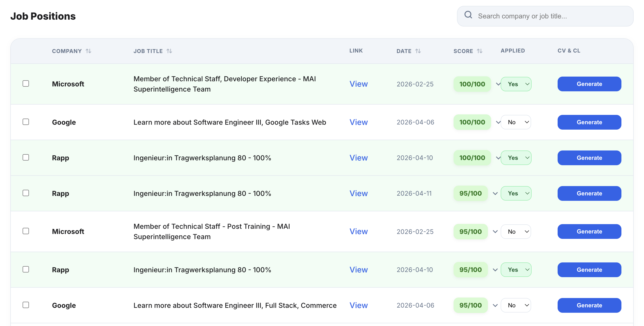Click the JOB TITLE column header label
The height and width of the screenshot is (326, 644).
point(148,51)
